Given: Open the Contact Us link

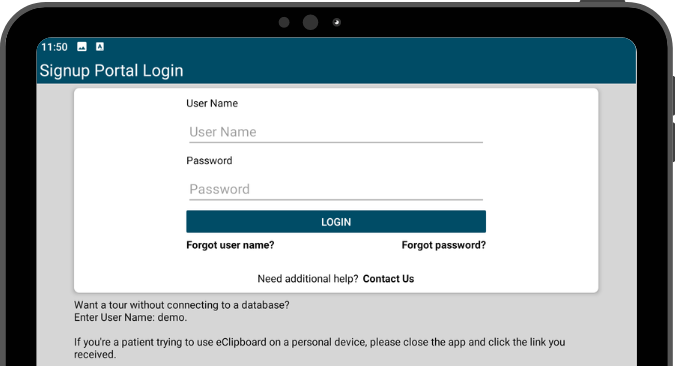Looking at the screenshot, I should click(x=388, y=279).
